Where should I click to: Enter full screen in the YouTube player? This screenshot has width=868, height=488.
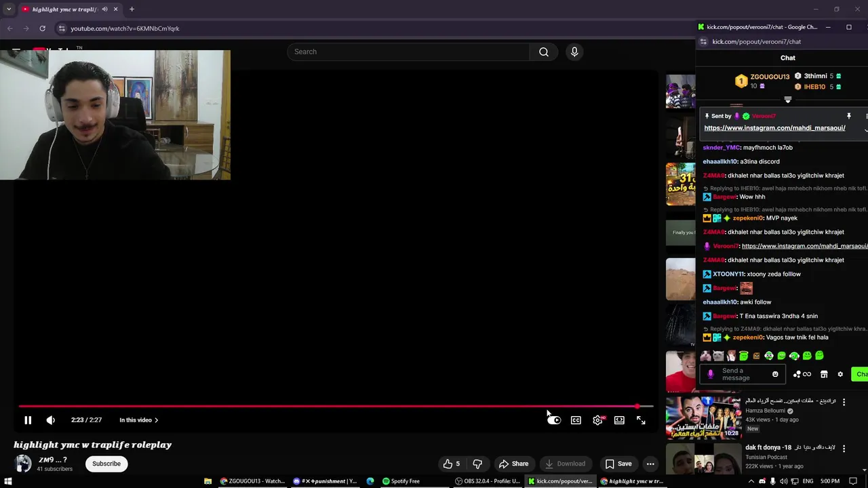pyautogui.click(x=641, y=420)
